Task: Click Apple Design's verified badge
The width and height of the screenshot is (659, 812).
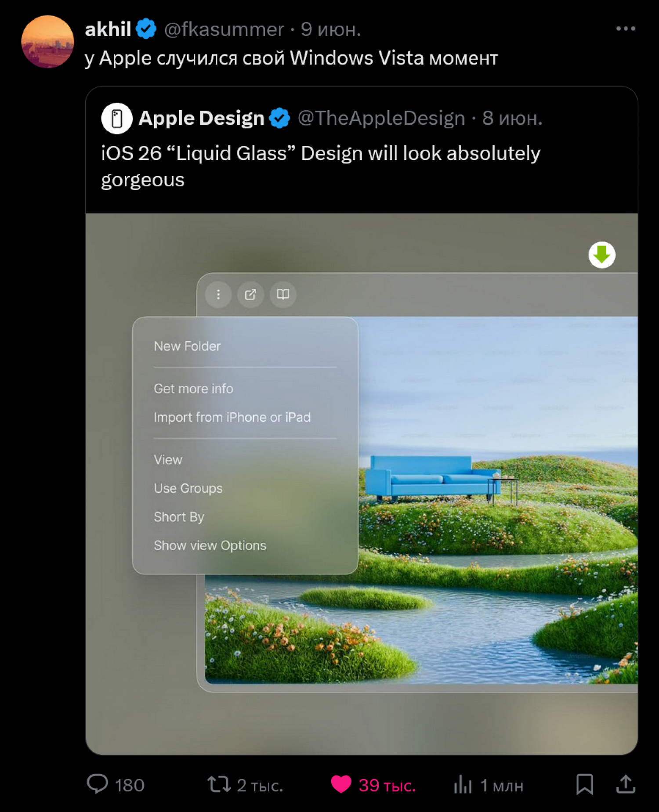Action: (279, 118)
